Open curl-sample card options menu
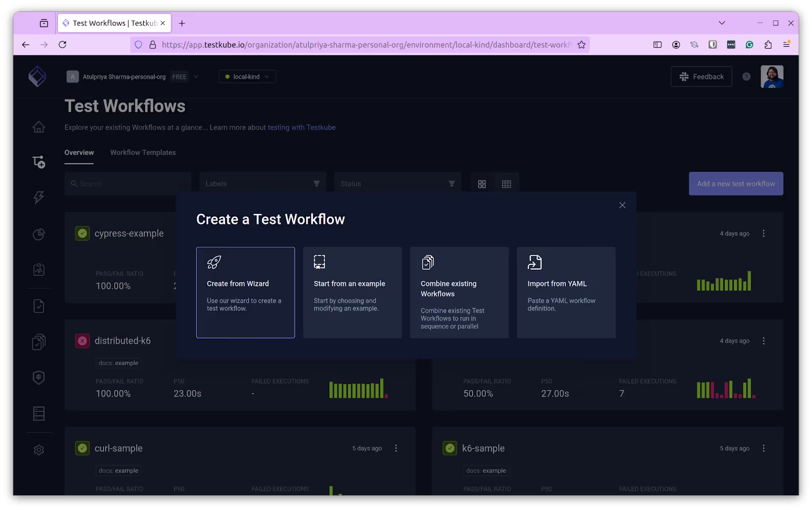This screenshot has height=510, width=812. tap(396, 449)
